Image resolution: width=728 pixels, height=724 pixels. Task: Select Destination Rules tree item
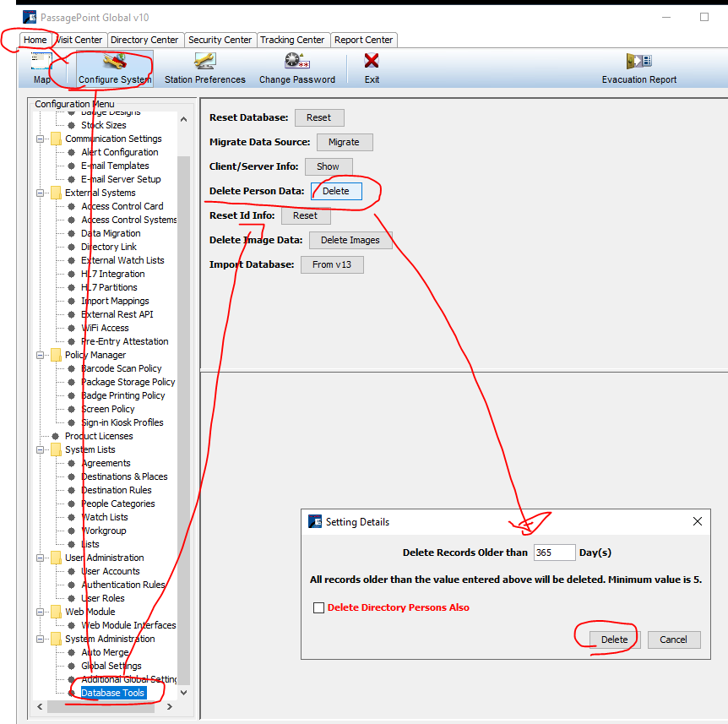(x=117, y=490)
